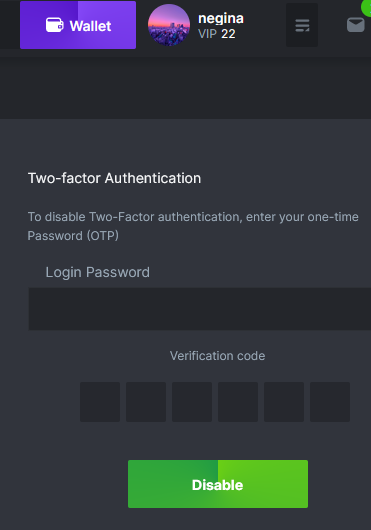This screenshot has width=371, height=530.
Task: Click the Two-factor Authentication heading
Action: tap(114, 178)
